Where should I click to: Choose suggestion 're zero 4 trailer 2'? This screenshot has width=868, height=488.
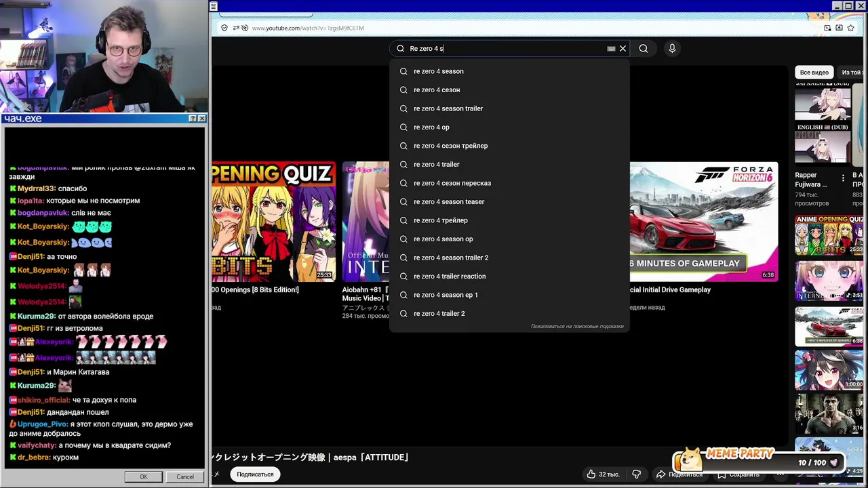click(x=509, y=313)
